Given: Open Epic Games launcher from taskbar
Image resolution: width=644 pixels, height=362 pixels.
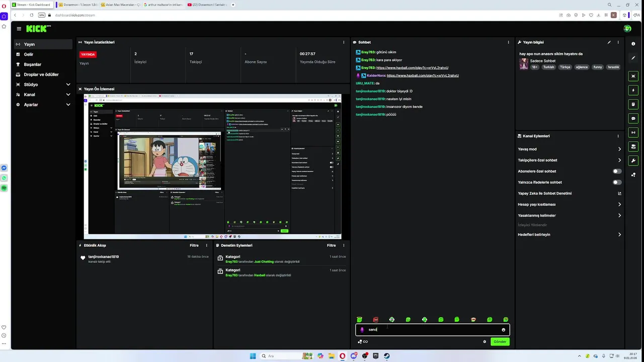Looking at the screenshot, I should [375, 356].
